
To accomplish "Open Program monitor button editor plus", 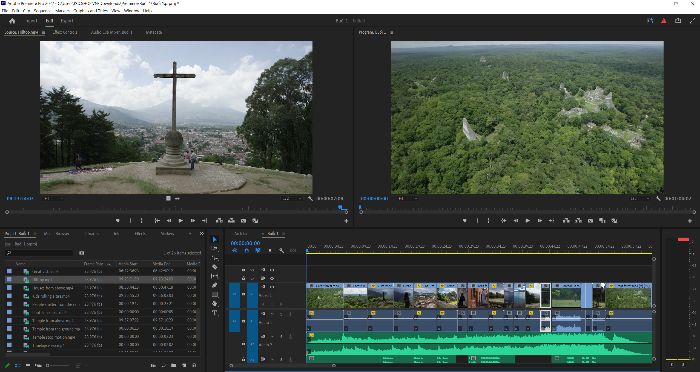I will click(690, 221).
